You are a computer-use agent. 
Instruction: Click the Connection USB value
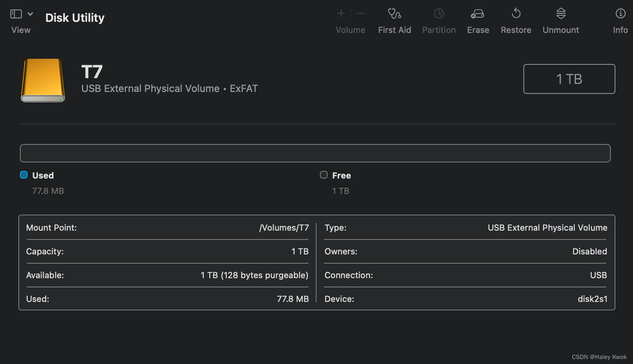[x=599, y=275]
